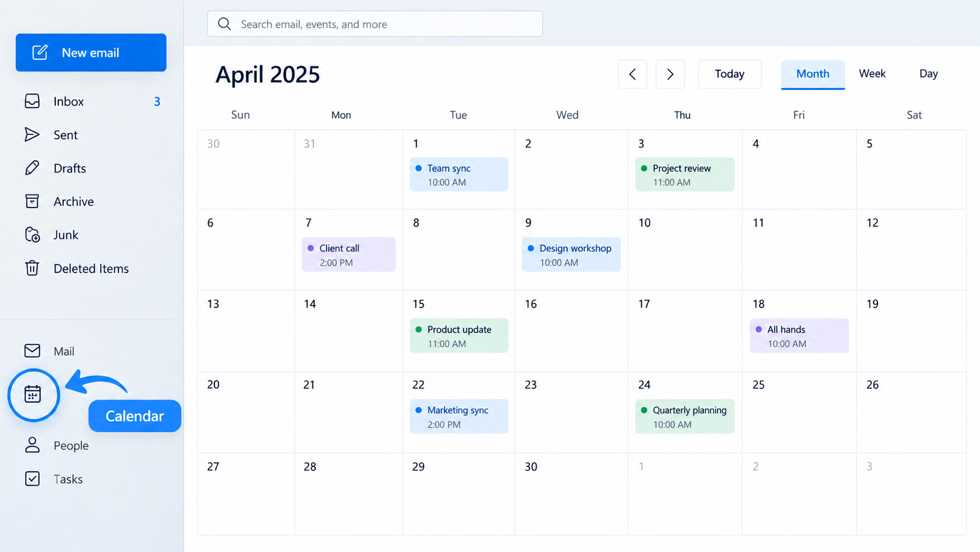This screenshot has height=552, width=980.
Task: Go to previous month with left chevron
Action: click(632, 74)
